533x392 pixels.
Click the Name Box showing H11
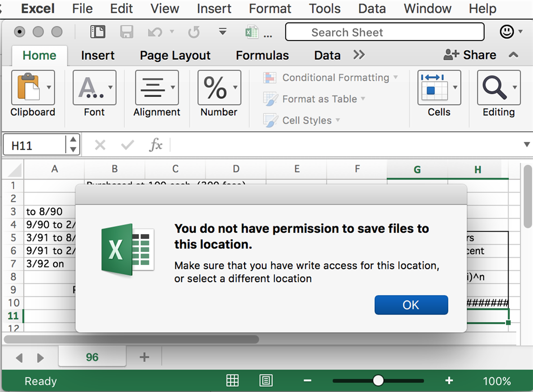coord(34,146)
